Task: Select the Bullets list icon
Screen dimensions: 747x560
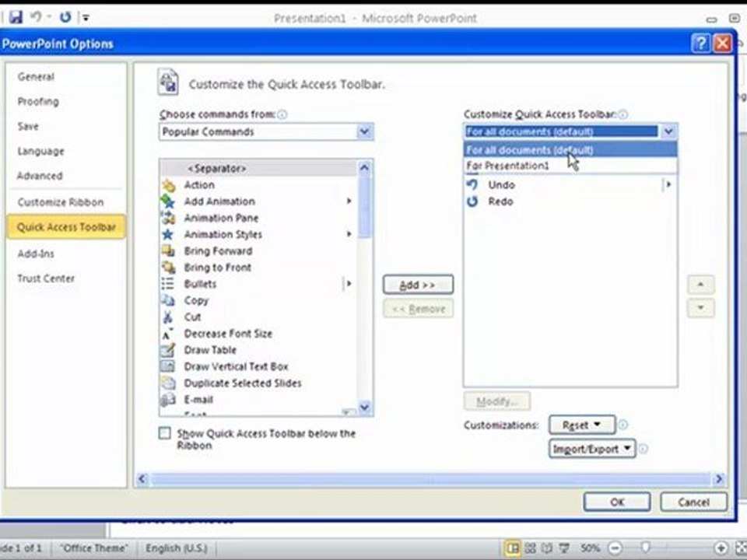Action: point(168,284)
